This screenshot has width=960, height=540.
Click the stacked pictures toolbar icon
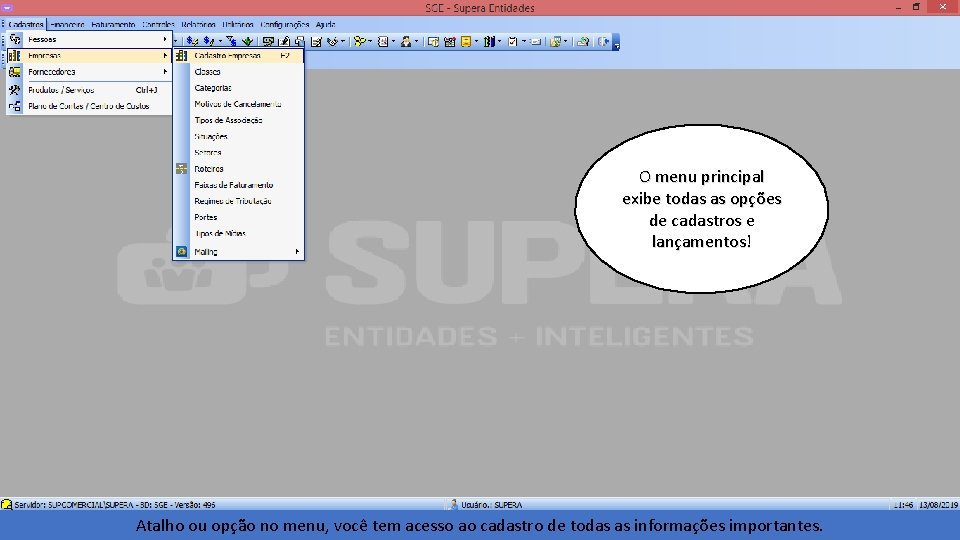556,42
